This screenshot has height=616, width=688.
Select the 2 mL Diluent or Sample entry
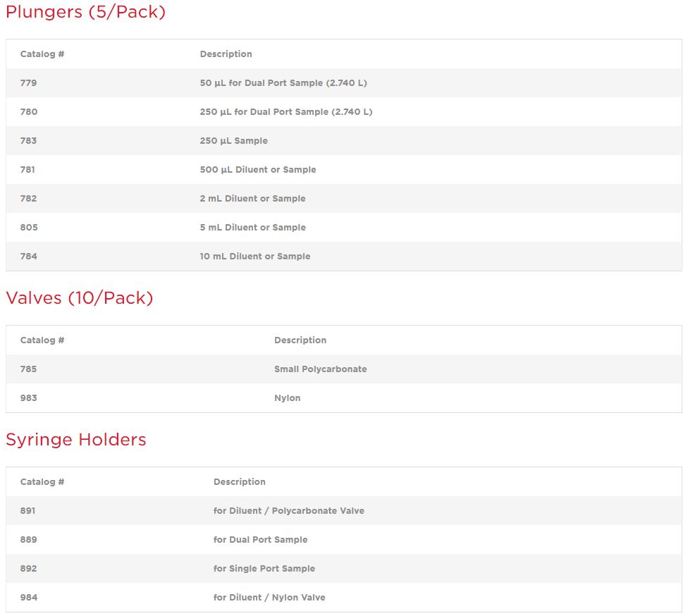[252, 199]
